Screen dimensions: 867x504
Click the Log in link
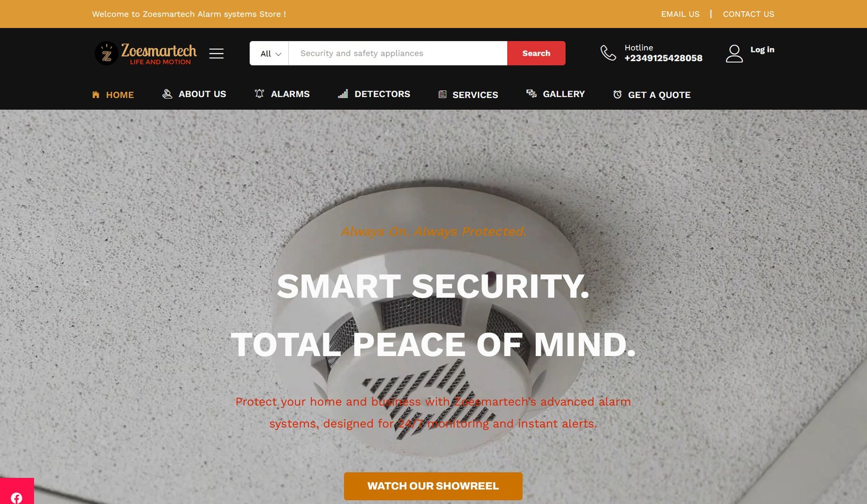click(762, 49)
